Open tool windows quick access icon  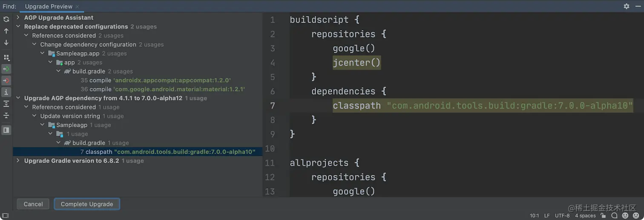tap(5, 216)
